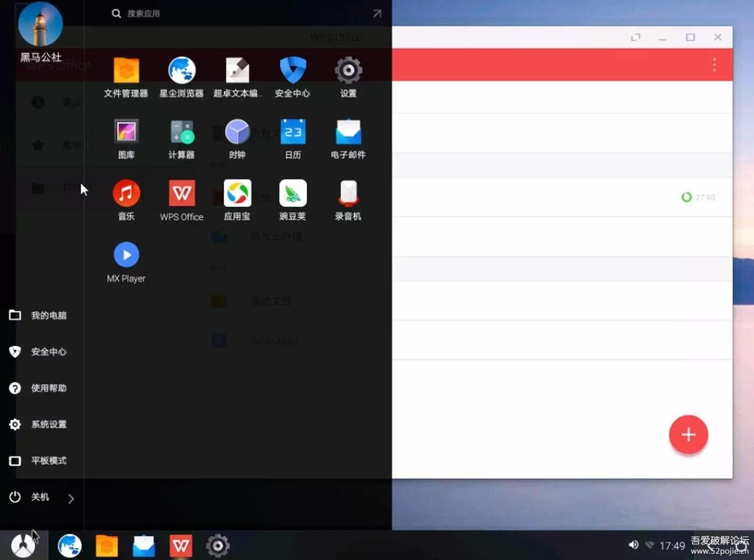Launch MX Player
The width and height of the screenshot is (754, 560).
point(126,255)
